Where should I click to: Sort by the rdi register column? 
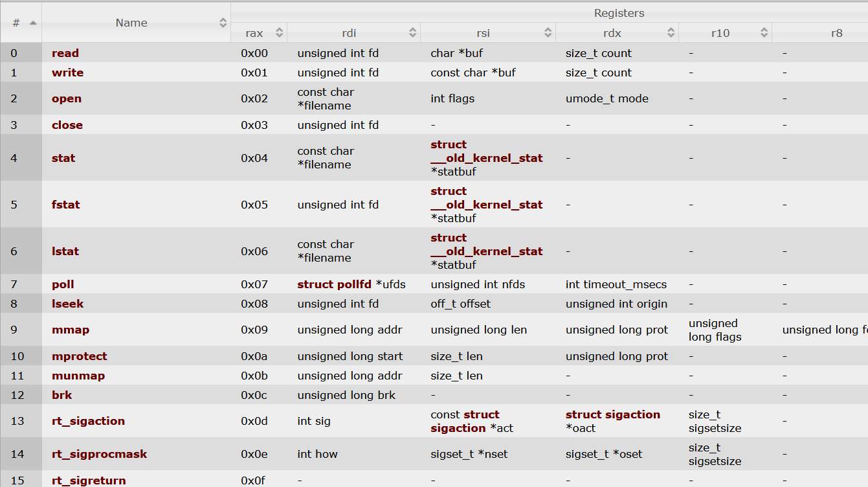click(x=353, y=33)
